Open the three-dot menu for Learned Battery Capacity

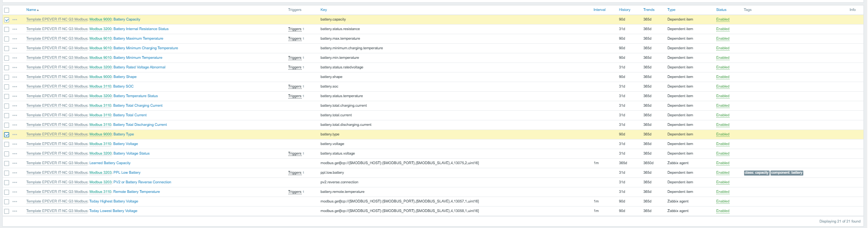point(15,163)
